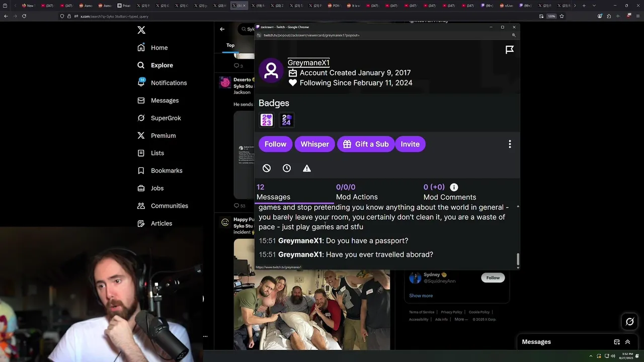
Task: Click the Bookmarks icon in sidebar
Action: click(141, 170)
